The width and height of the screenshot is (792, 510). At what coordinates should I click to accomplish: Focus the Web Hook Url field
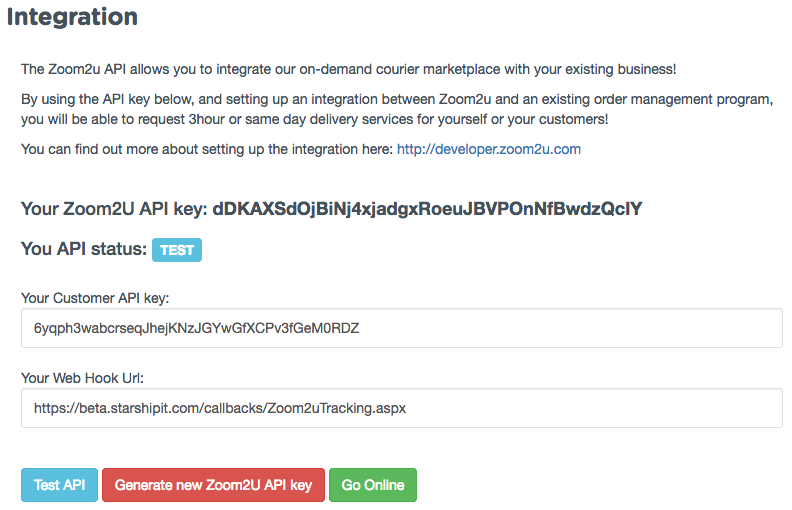click(402, 408)
